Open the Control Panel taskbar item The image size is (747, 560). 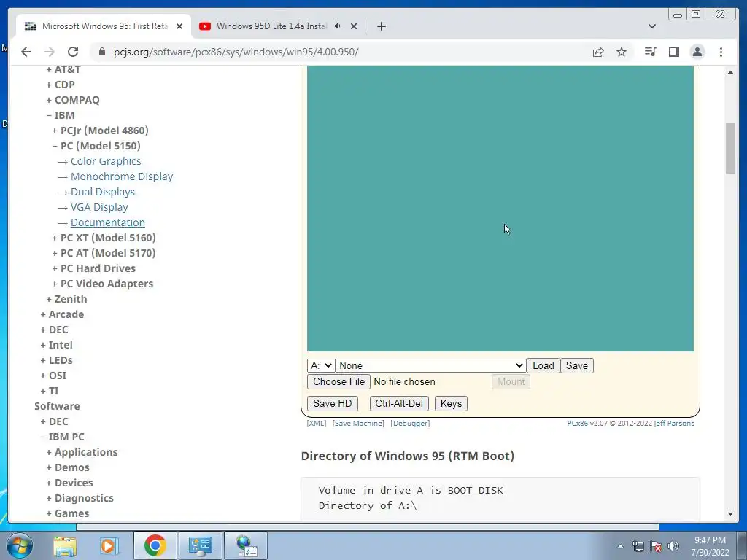(200, 545)
